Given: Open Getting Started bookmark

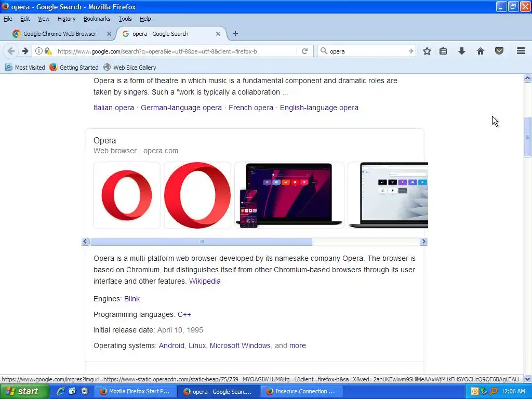Looking at the screenshot, I should pos(74,67).
